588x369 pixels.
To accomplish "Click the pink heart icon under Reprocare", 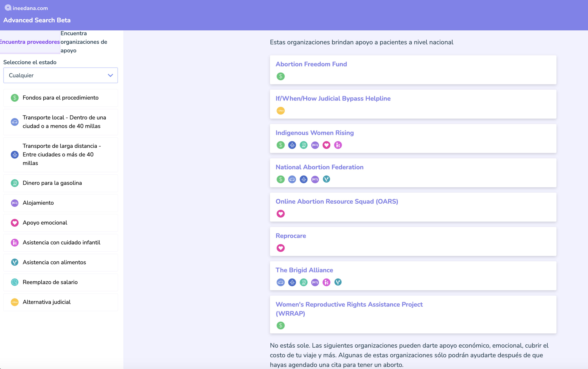I will [281, 248].
